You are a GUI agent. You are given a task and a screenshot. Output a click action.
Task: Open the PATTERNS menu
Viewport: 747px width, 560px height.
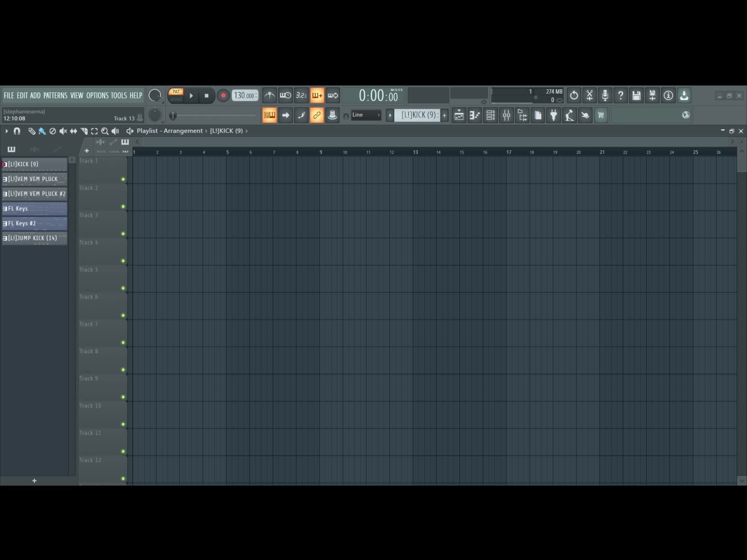pyautogui.click(x=56, y=96)
